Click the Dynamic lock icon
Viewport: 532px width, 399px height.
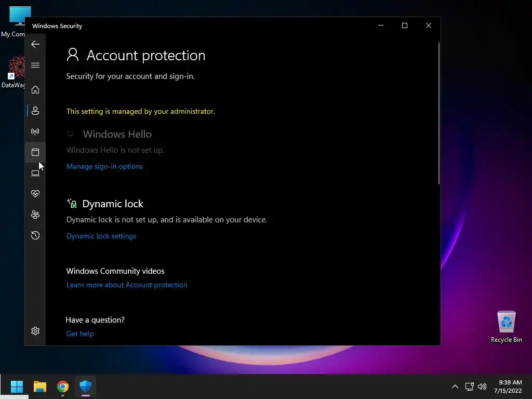pyautogui.click(x=72, y=203)
